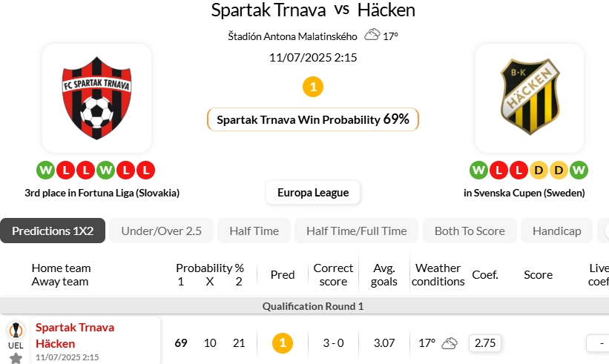Viewport: 609px width, 364px height.
Task: Click the Spartak Trnava club crest
Action: 96,98
